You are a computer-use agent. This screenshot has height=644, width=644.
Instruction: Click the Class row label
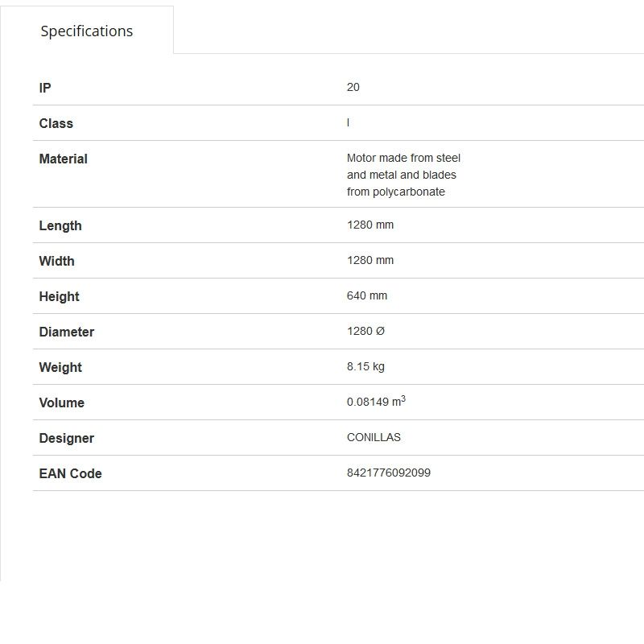pyautogui.click(x=56, y=123)
